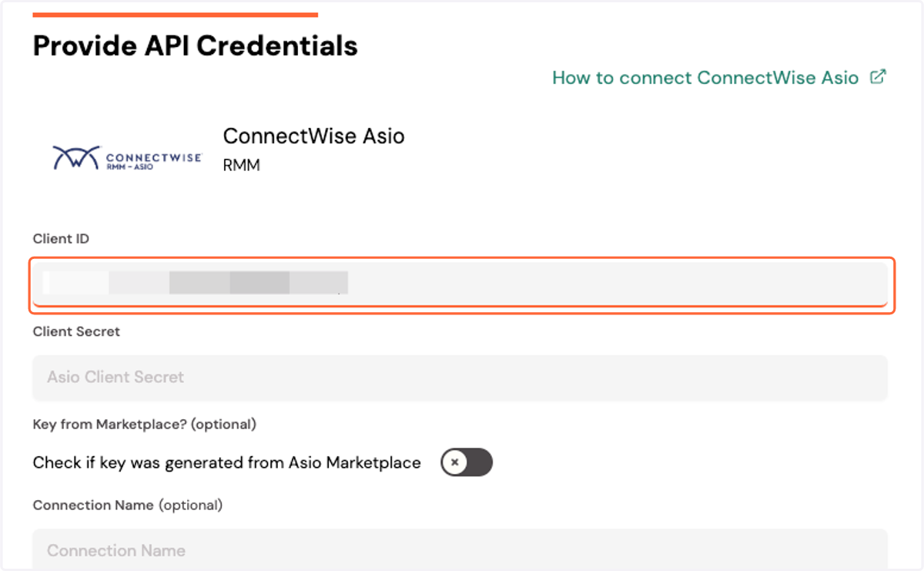The image size is (924, 571).
Task: Click the Connection Name (optional) label
Action: click(x=128, y=505)
